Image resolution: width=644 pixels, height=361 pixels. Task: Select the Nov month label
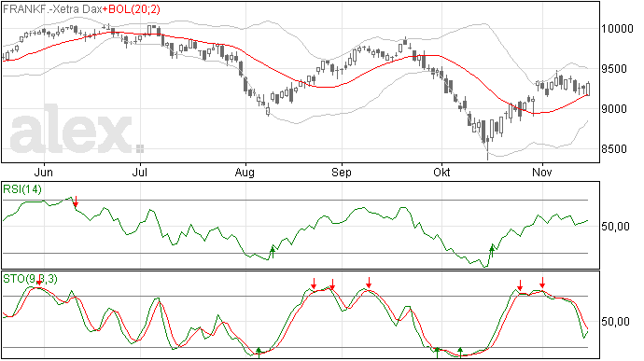click(x=541, y=172)
